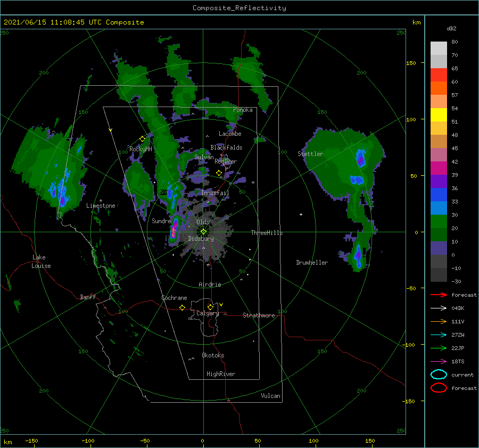
Task: Click the RockyMH label
Action: (x=141, y=149)
